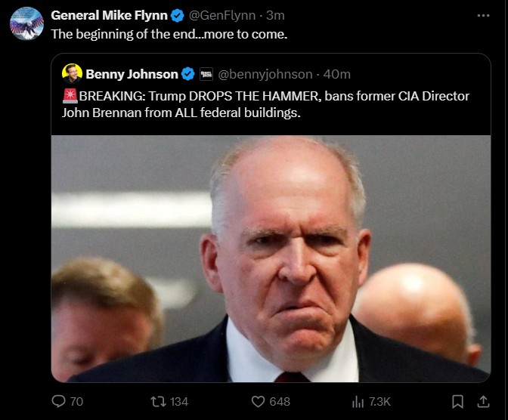Open General Mike Flynn's profile avatar

click(x=26, y=23)
